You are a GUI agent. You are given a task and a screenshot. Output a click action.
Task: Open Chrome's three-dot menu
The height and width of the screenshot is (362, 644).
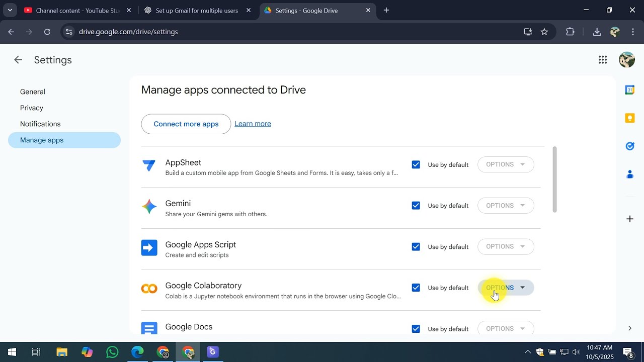pos(633,32)
